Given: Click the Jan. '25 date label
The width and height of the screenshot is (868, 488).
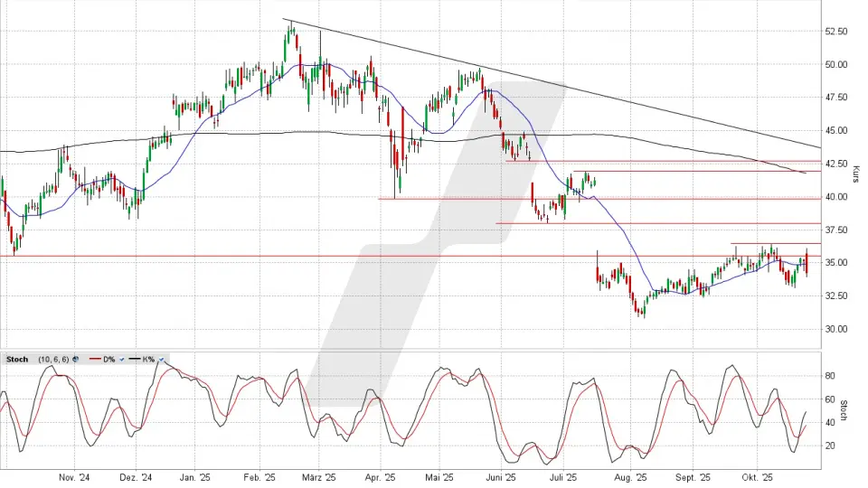Looking at the screenshot, I should [195, 477].
